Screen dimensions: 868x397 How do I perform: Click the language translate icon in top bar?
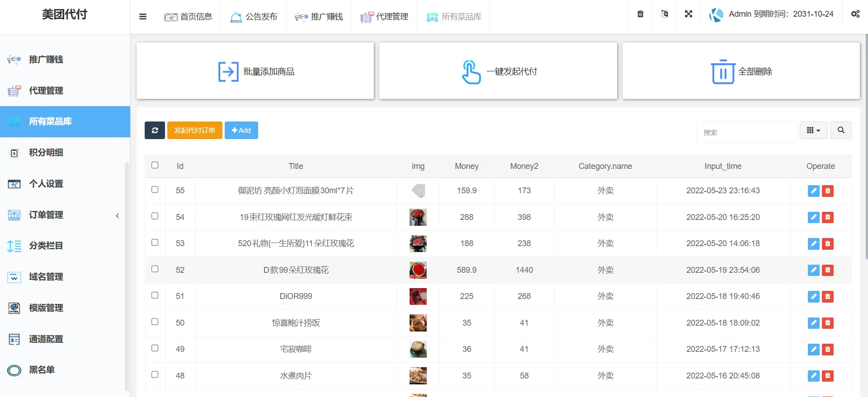pos(664,14)
